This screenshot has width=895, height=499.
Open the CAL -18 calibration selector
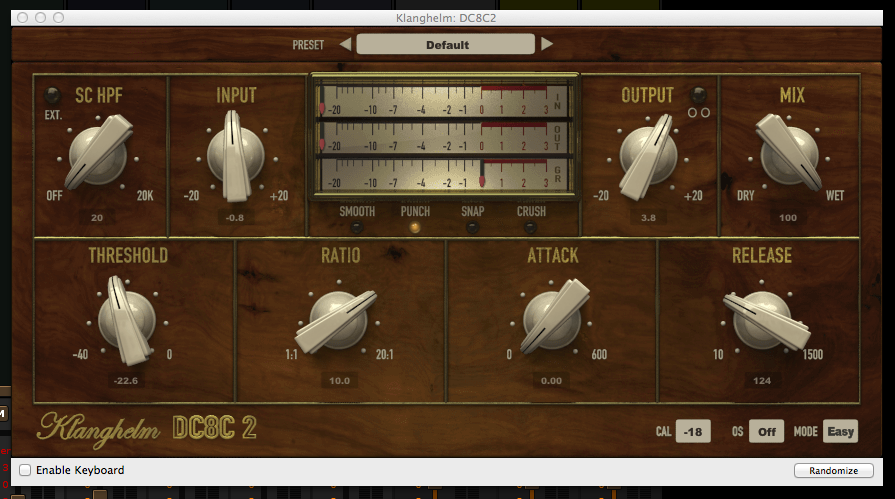click(x=692, y=431)
